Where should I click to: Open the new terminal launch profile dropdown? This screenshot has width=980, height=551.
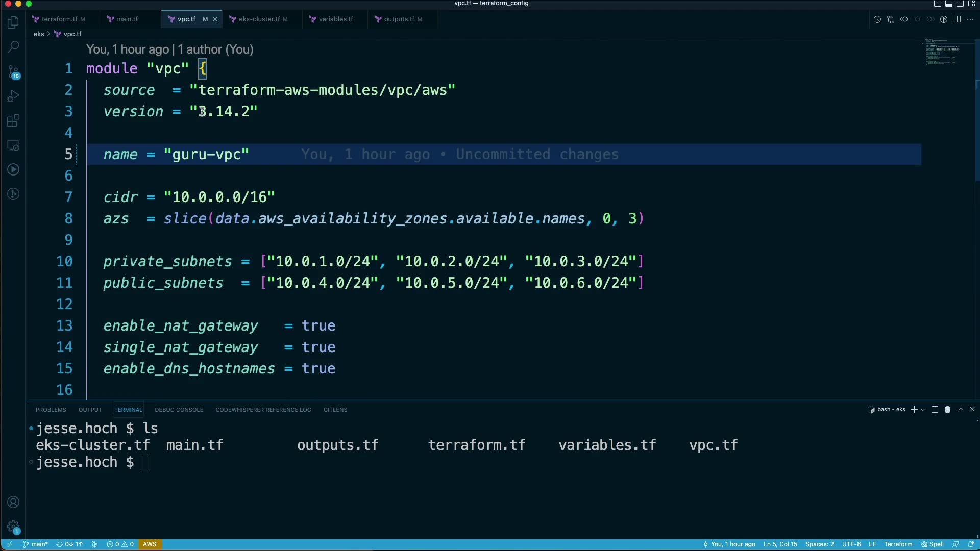(x=923, y=410)
